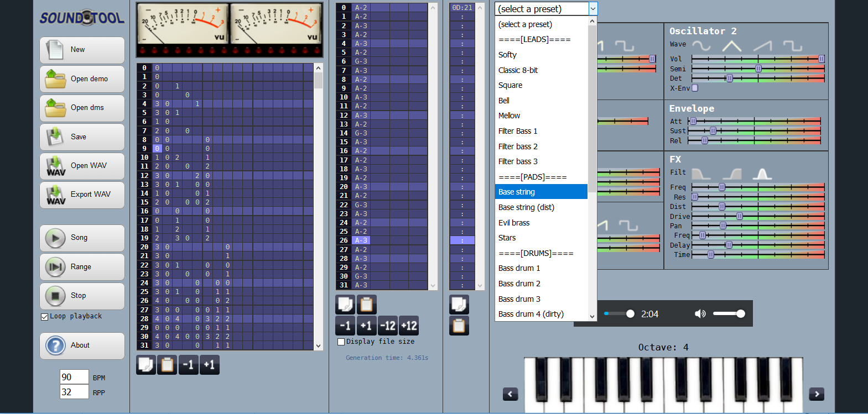Image resolution: width=868 pixels, height=414 pixels.
Task: Select square wave for Oscillator 2
Action: 792,45
